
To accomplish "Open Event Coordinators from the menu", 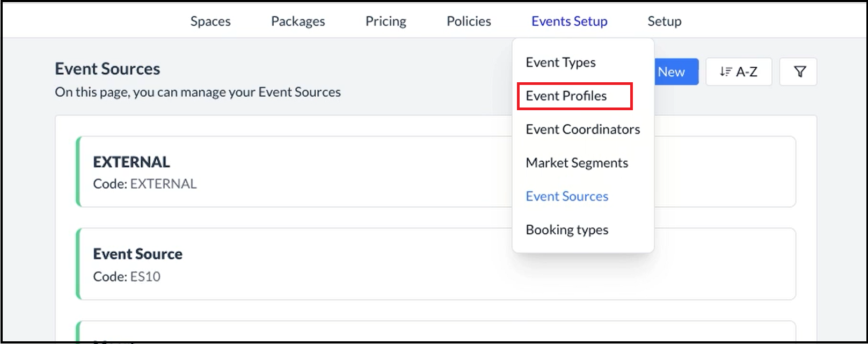I will pyautogui.click(x=582, y=130).
